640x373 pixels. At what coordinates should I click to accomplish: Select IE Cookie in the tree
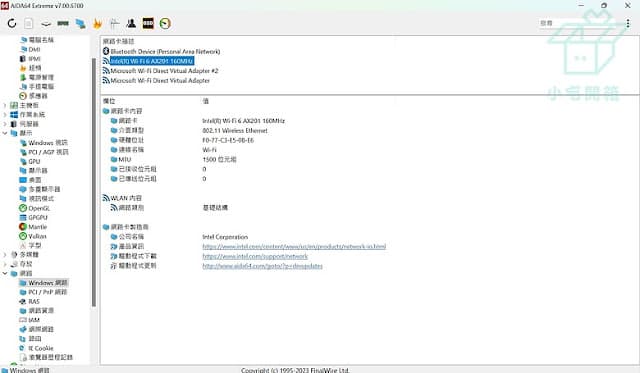(36, 348)
